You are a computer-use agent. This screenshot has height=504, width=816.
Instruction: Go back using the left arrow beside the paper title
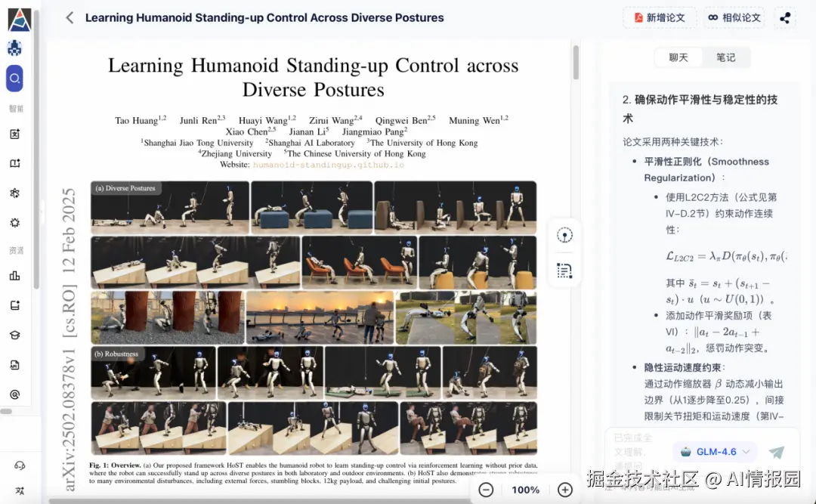click(x=70, y=17)
